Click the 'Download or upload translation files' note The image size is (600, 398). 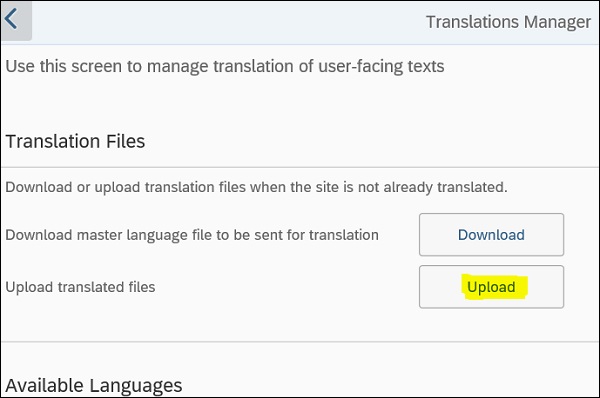(256, 187)
